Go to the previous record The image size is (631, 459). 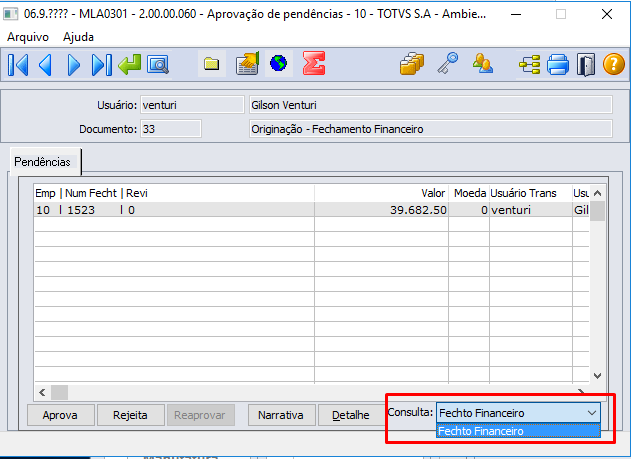tap(45, 64)
